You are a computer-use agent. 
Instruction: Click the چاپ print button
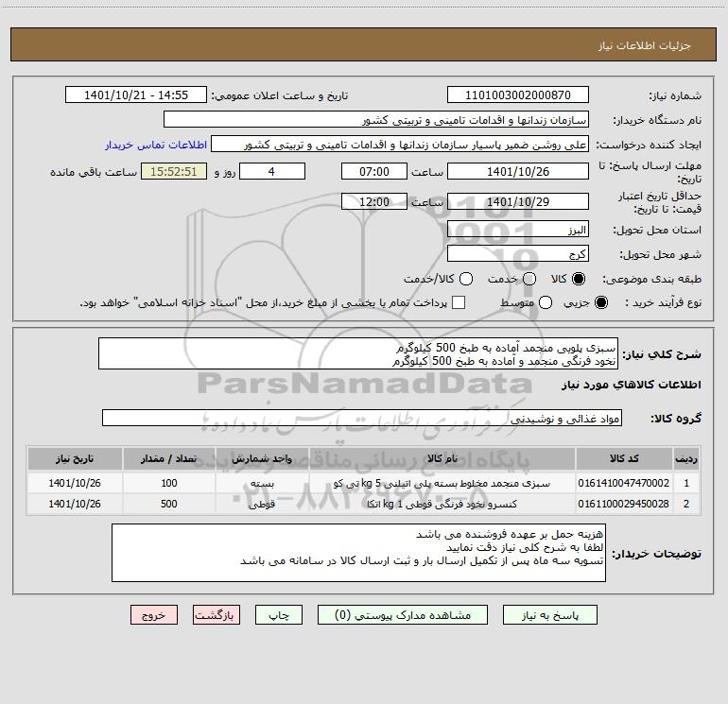point(279,615)
